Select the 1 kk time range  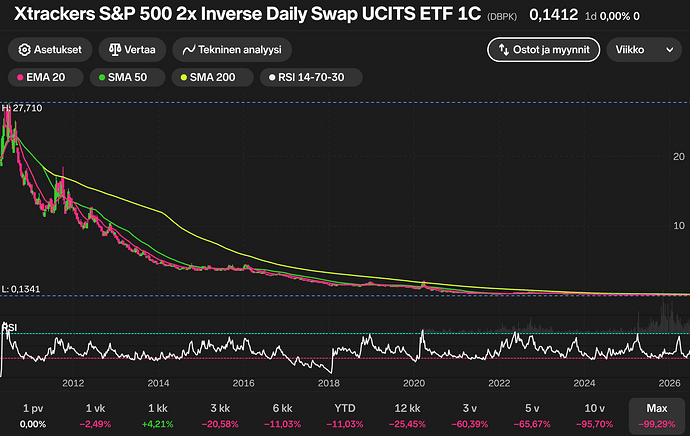click(158, 416)
